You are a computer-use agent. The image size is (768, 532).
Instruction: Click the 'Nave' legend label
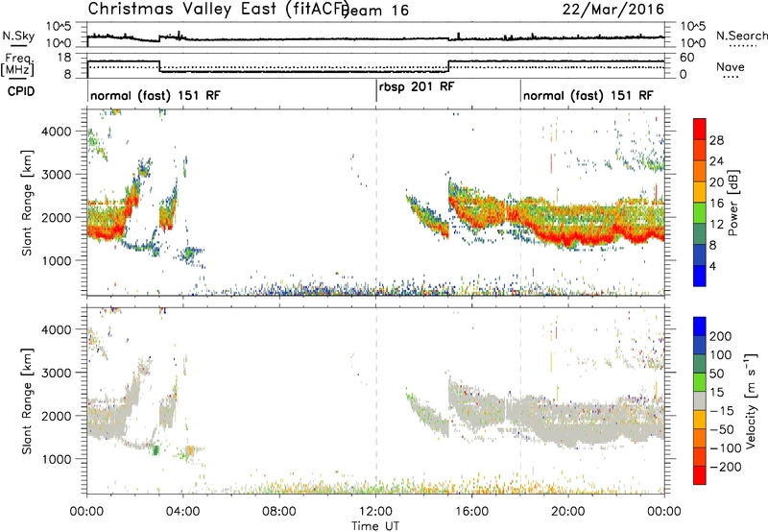click(x=731, y=67)
